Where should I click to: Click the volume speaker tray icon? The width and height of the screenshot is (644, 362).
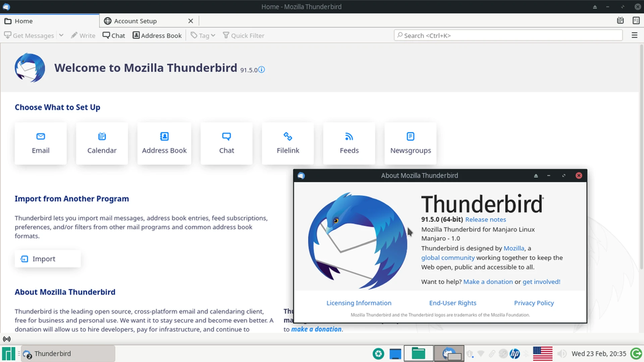tap(562, 354)
